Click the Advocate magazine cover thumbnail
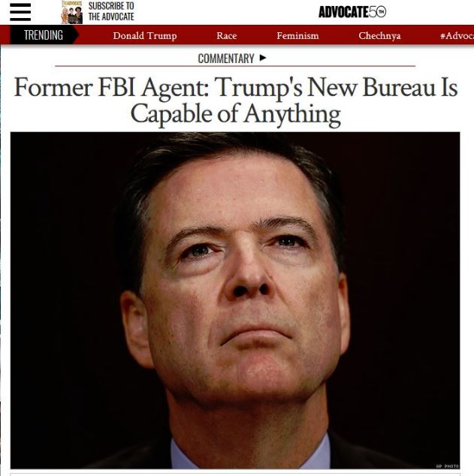 point(71,12)
